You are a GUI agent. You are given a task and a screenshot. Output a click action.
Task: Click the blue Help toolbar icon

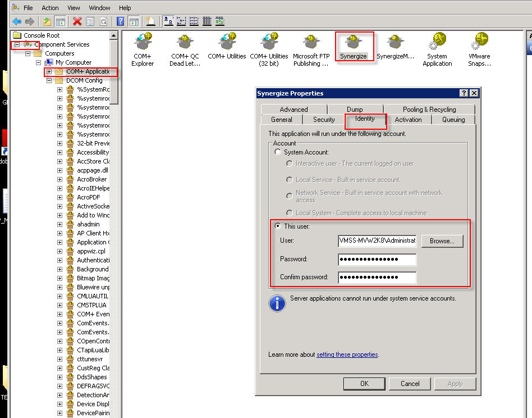click(121, 22)
